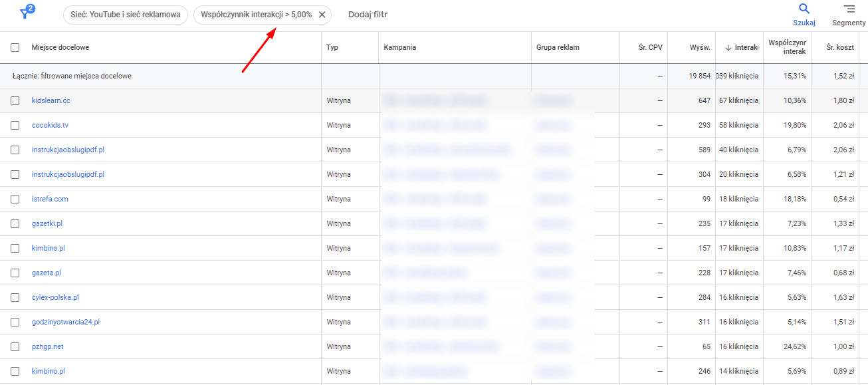Screen dimensions: 868x385
Task: Select the 19,80% interaction rate cell
Action: [x=796, y=125]
